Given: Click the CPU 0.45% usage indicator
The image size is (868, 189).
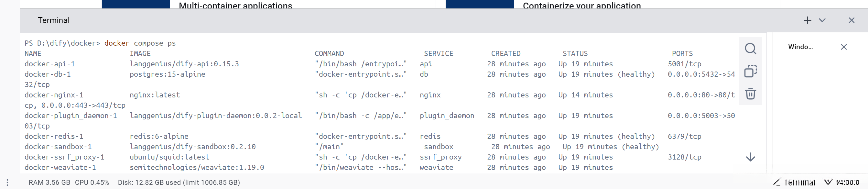Looking at the screenshot, I should click(92, 182).
